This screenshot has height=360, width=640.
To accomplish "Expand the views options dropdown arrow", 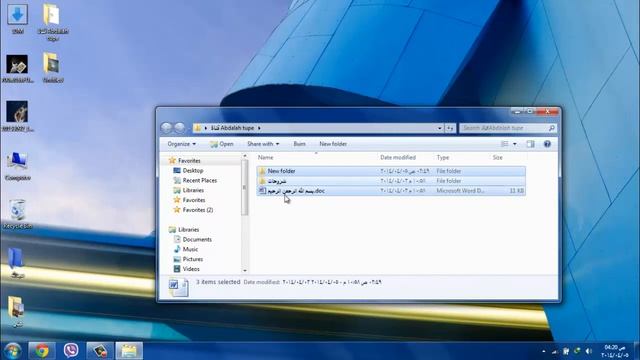I will [515, 144].
